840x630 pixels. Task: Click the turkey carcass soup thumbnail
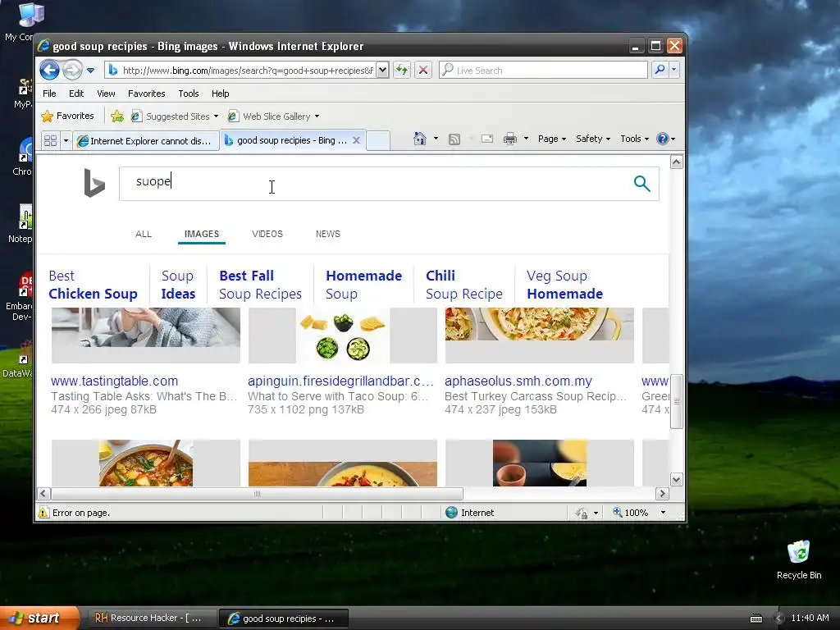pos(540,336)
